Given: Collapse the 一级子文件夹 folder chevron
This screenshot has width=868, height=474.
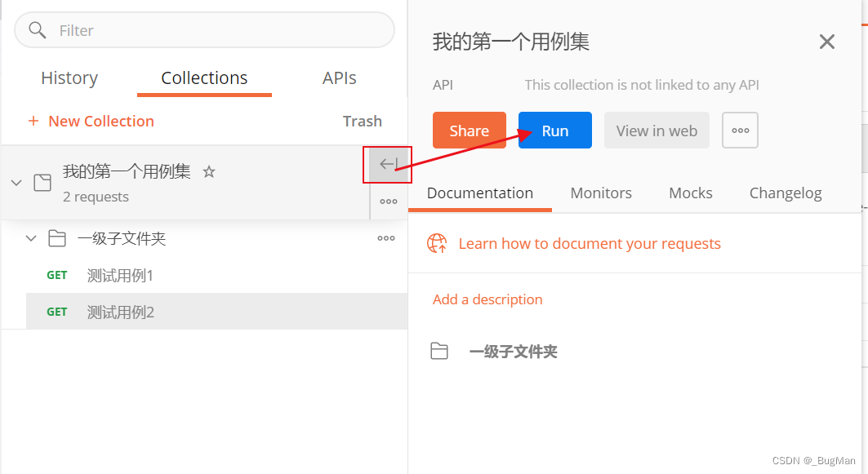Looking at the screenshot, I should [32, 238].
